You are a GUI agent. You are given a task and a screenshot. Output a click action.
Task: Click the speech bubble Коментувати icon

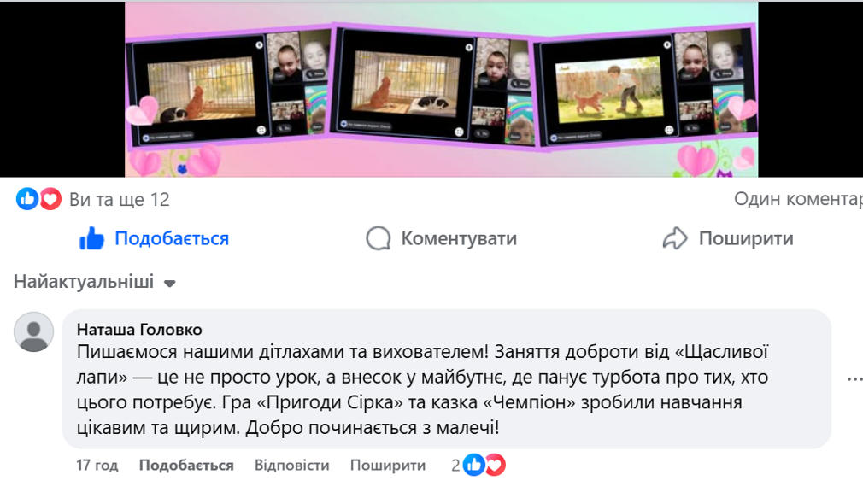click(x=379, y=239)
